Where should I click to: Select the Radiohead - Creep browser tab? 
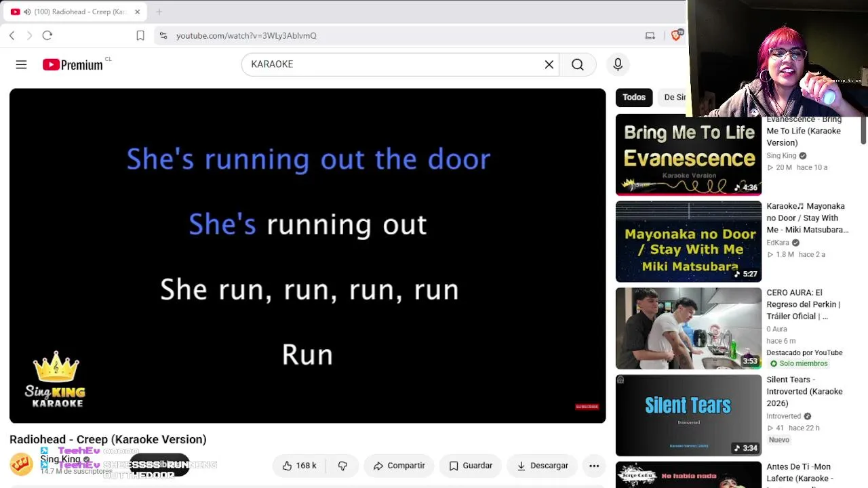[x=75, y=12]
